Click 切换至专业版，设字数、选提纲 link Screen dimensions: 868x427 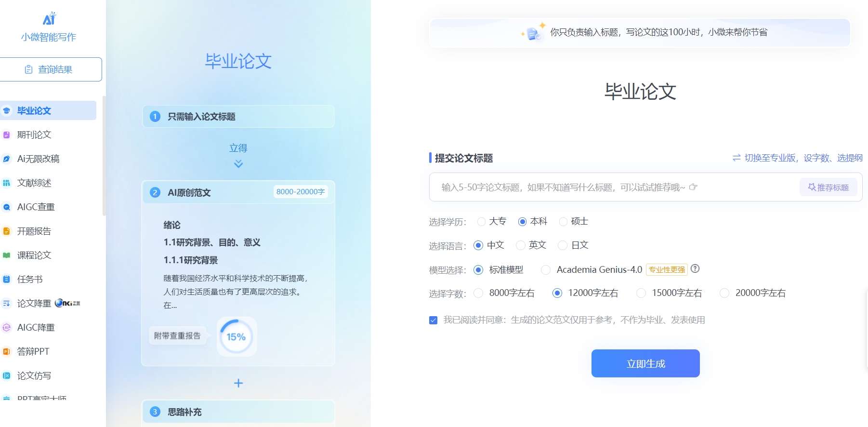point(798,158)
